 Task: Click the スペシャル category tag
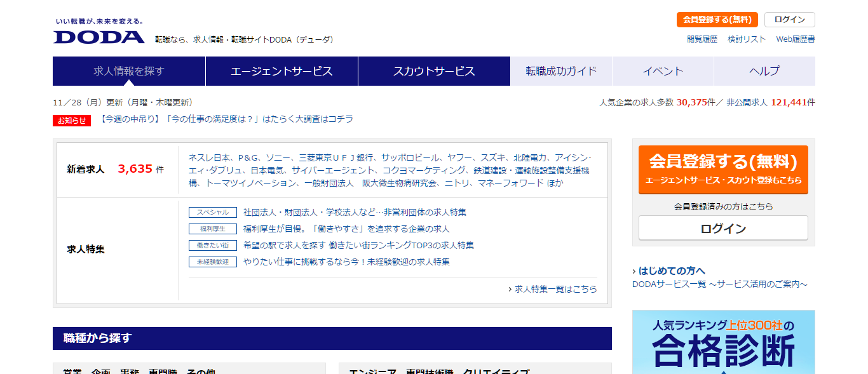[x=213, y=212]
